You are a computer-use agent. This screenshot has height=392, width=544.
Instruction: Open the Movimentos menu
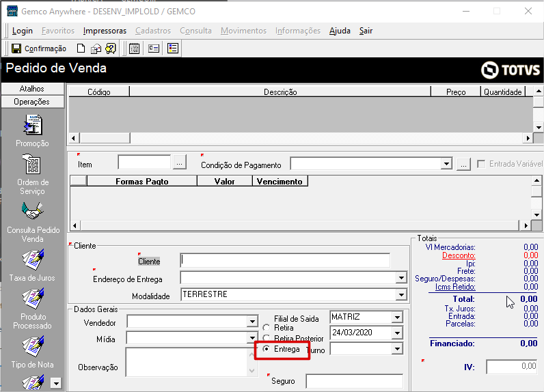(243, 31)
